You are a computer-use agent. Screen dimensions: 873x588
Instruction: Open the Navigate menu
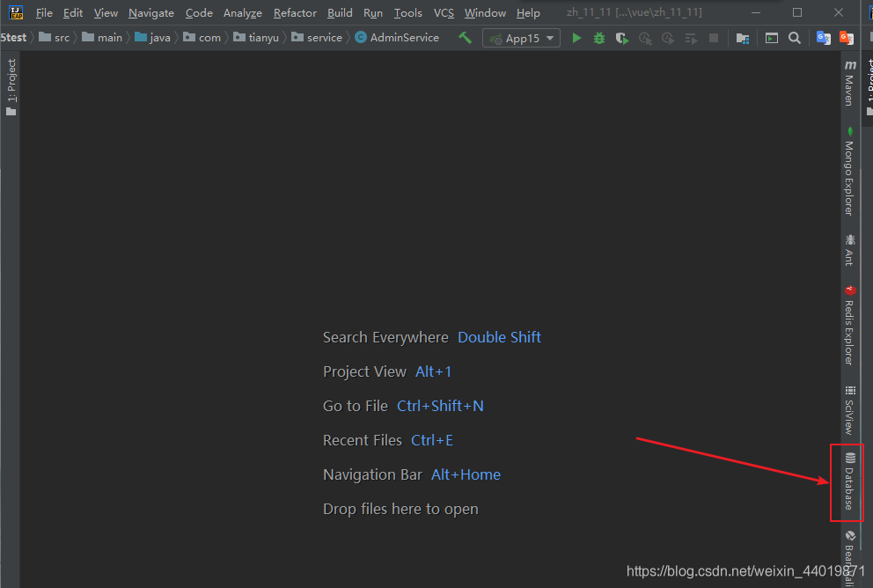tap(150, 13)
